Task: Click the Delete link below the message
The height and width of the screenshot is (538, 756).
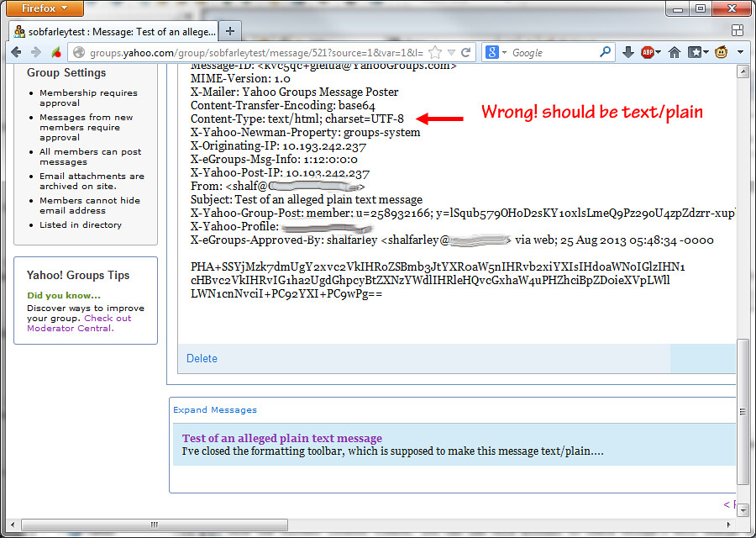Action: click(x=201, y=358)
